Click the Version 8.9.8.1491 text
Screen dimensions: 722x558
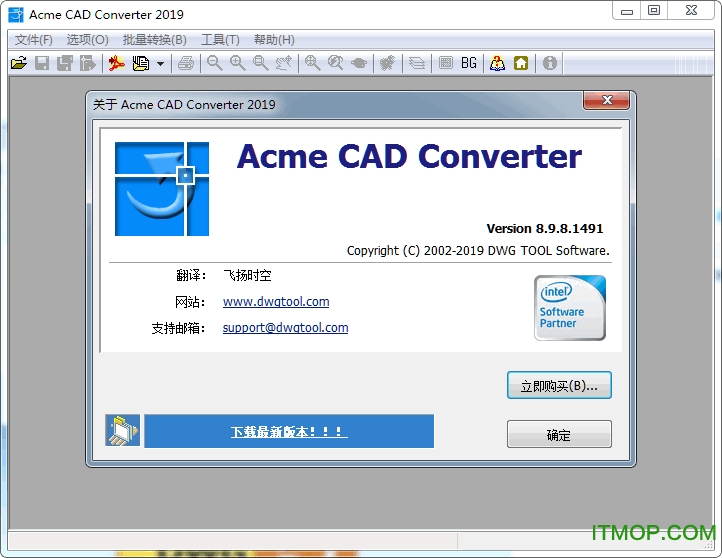pyautogui.click(x=544, y=229)
